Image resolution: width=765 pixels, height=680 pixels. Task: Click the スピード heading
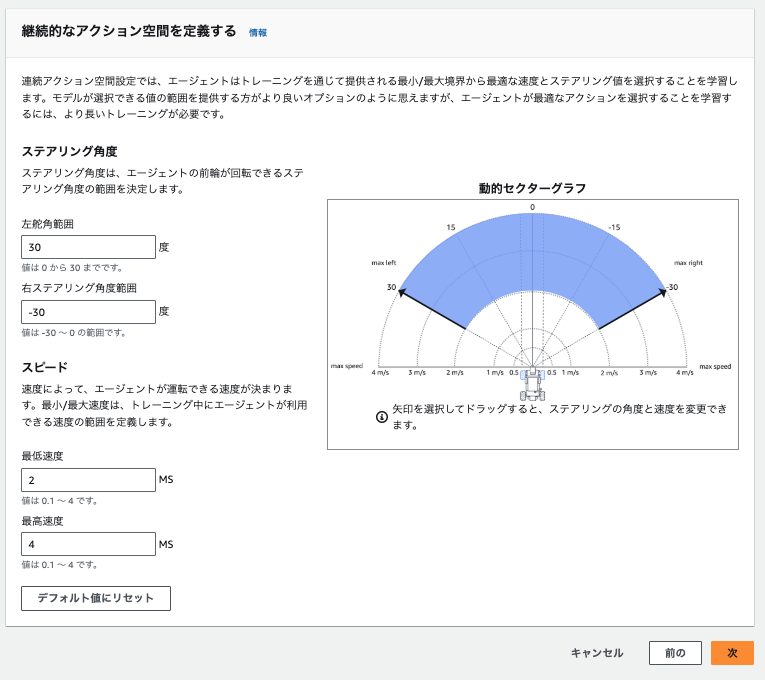coord(44,367)
